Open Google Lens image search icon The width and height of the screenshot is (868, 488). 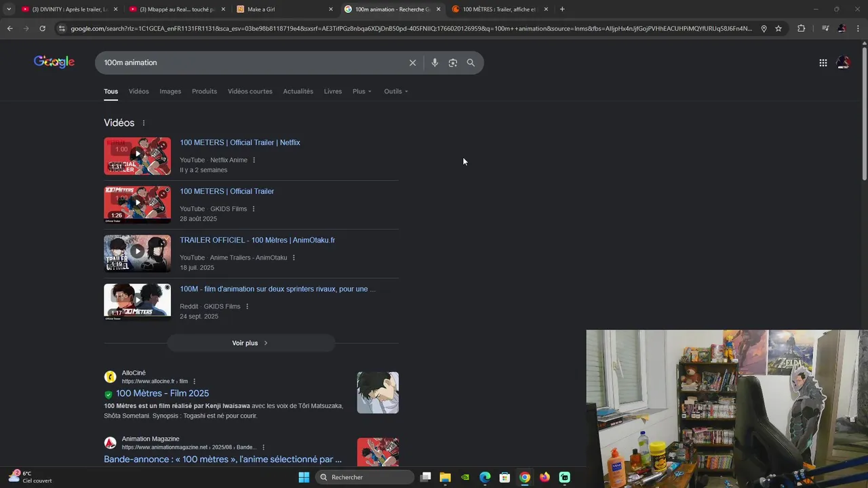[x=453, y=62]
